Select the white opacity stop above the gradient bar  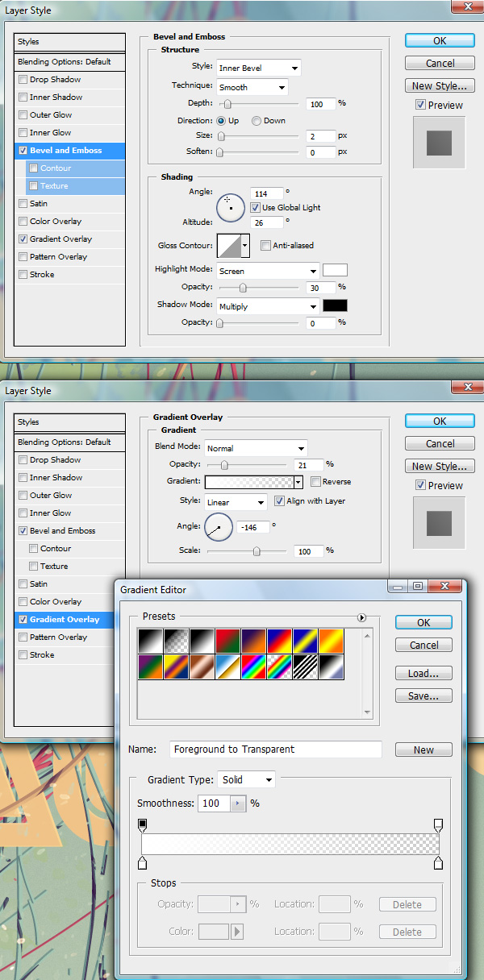click(x=438, y=824)
